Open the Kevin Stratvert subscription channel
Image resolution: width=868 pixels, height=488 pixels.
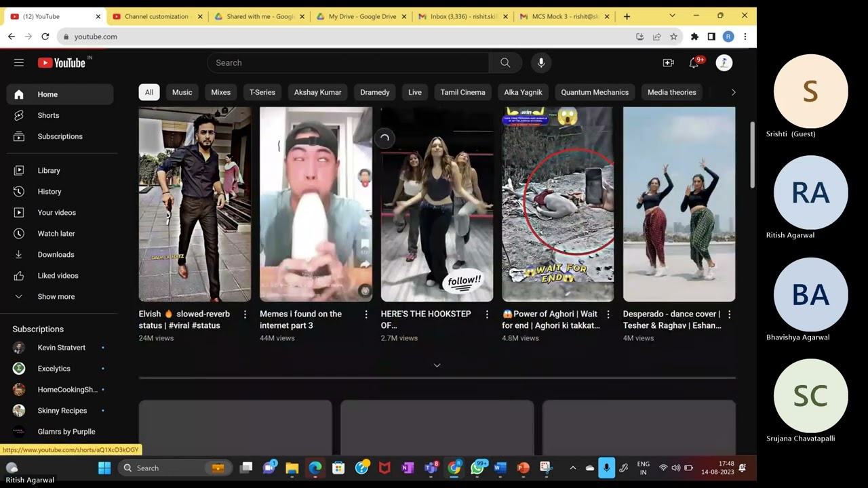(60, 348)
